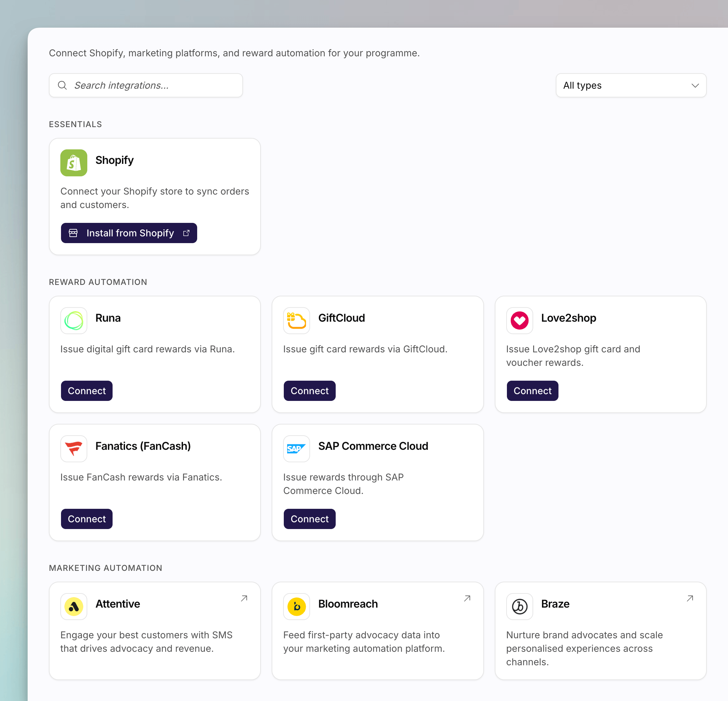Click the GiftCloud card title
Screen dimensions: 728x701
tap(341, 318)
